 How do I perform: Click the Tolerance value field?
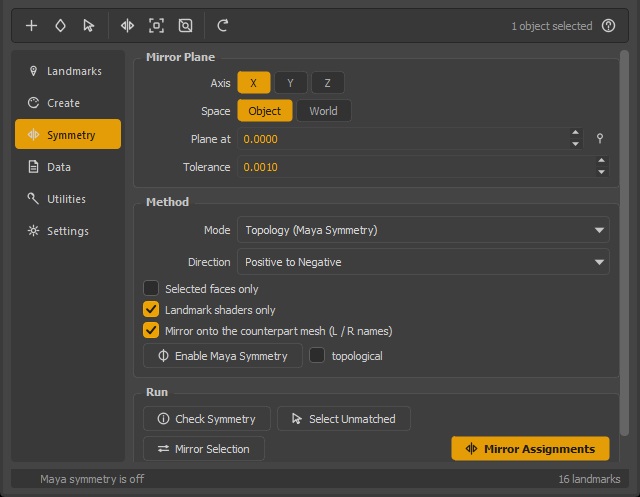(416, 167)
